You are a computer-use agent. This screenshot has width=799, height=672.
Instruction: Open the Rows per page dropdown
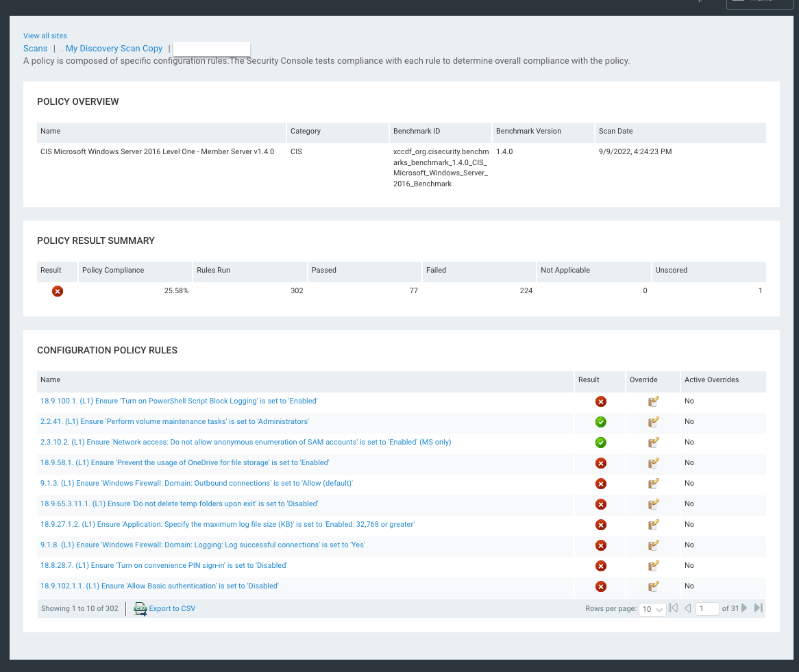coord(651,609)
